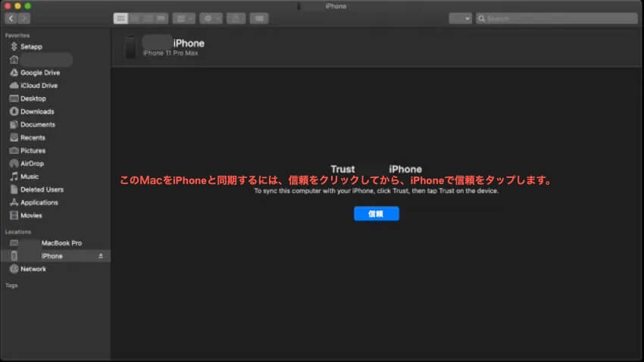Open AirDrop in sidebar
The height and width of the screenshot is (362, 644).
coord(32,164)
